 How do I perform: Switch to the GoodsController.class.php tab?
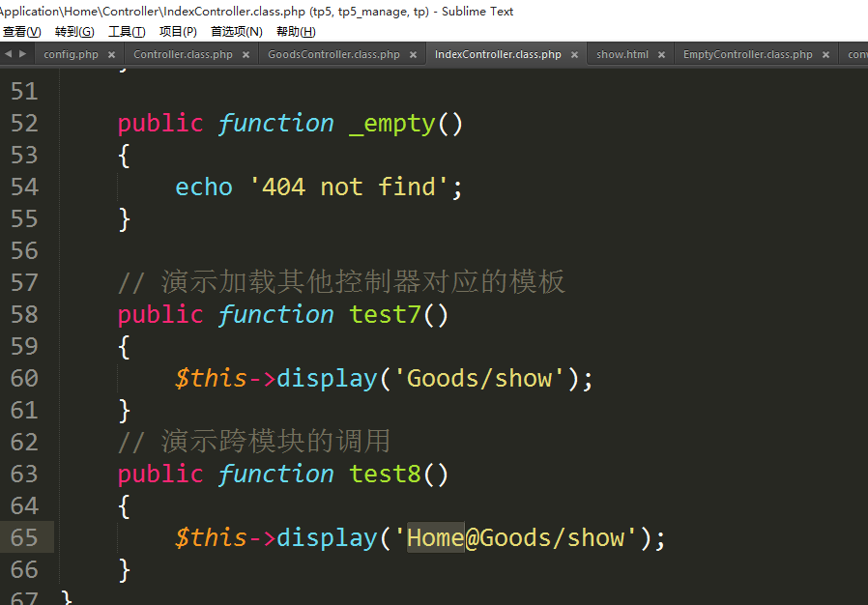333,55
